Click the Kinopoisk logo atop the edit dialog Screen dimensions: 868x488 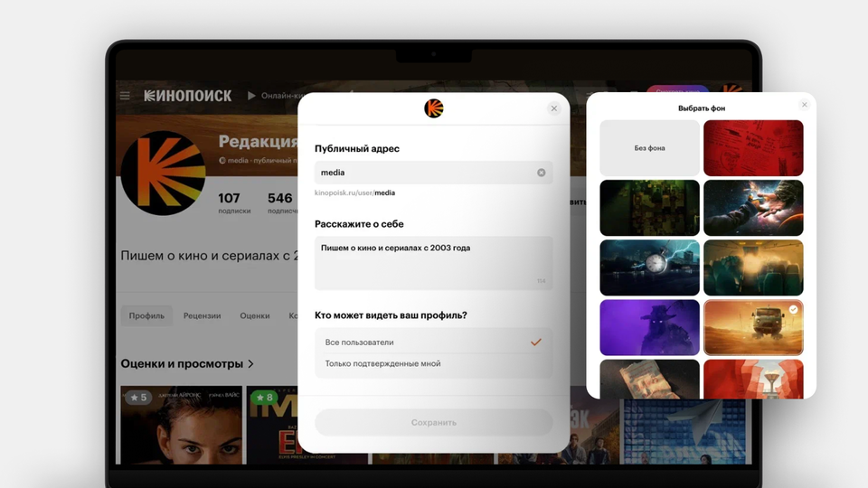coord(433,108)
